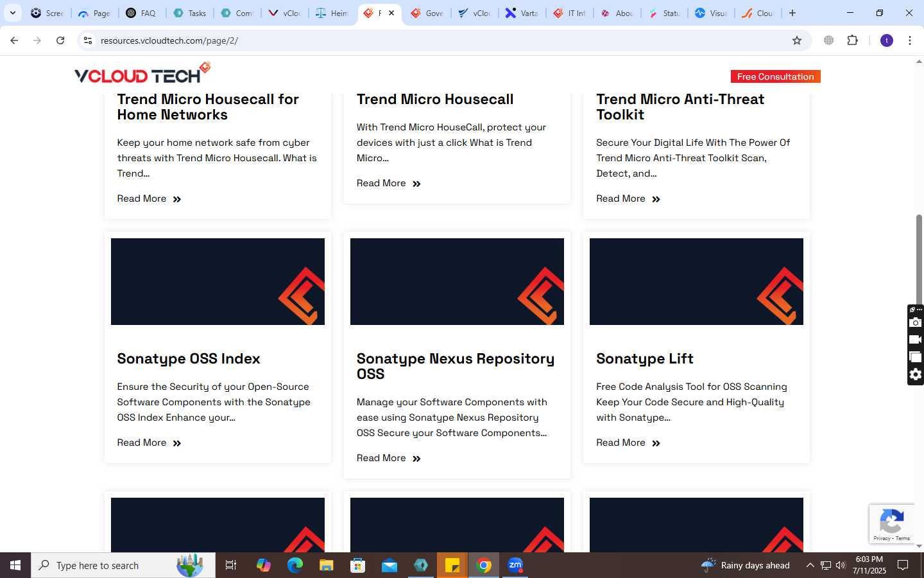Click the site information icon in address bar
The image size is (924, 578).
88,40
